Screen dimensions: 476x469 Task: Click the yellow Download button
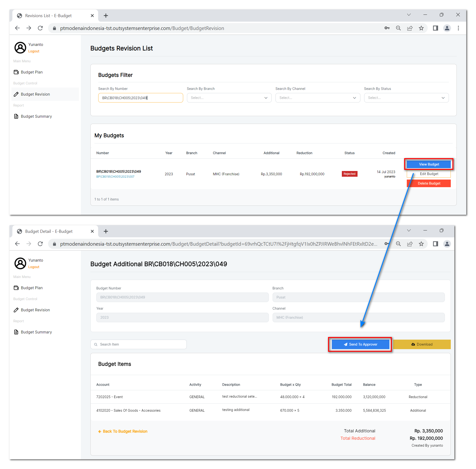[x=422, y=344]
